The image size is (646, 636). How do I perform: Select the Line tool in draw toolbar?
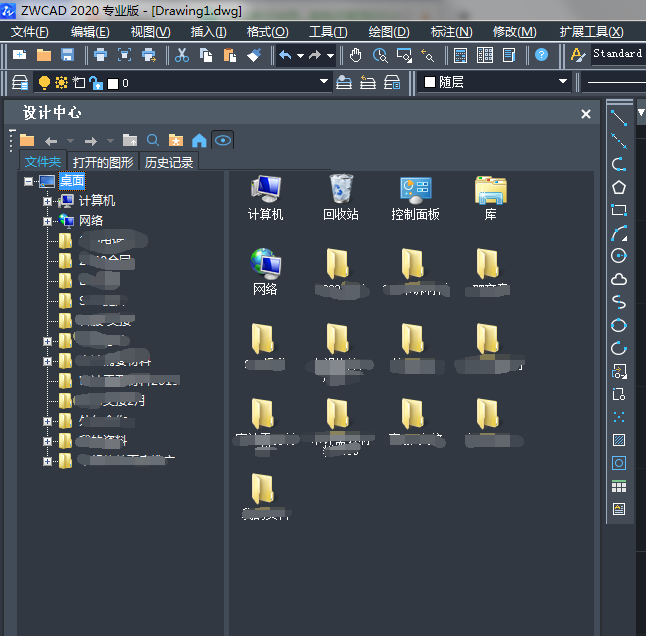tap(619, 118)
